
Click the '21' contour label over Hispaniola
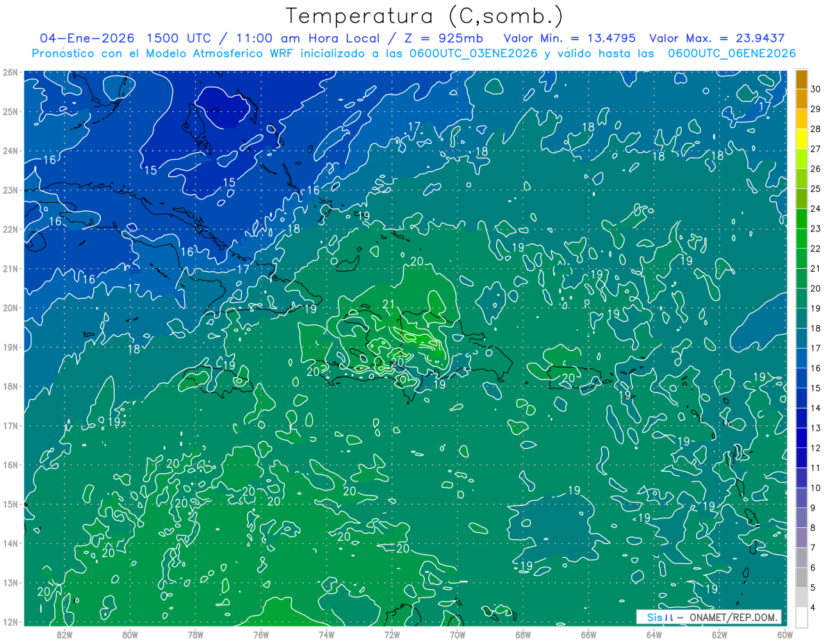[389, 304]
